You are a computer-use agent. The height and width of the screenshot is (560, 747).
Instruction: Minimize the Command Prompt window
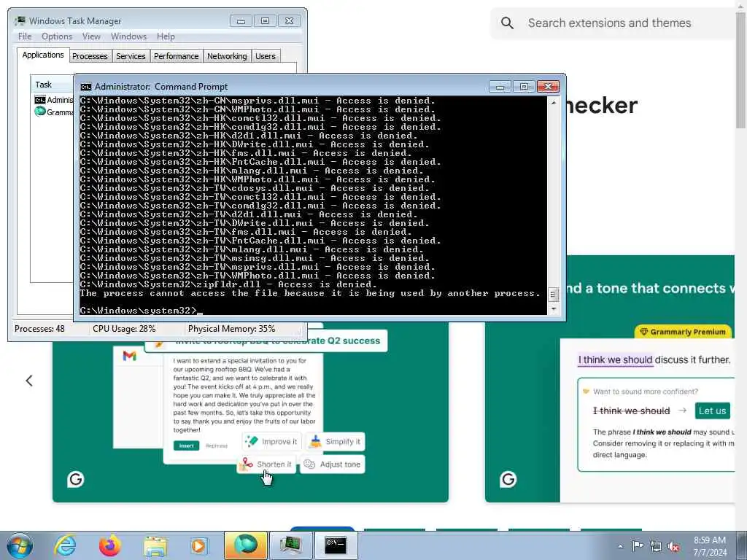pyautogui.click(x=500, y=87)
